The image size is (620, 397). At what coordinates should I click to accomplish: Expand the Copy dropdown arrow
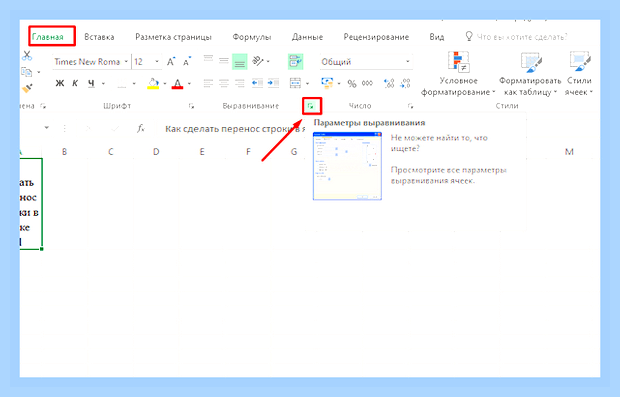click(39, 72)
